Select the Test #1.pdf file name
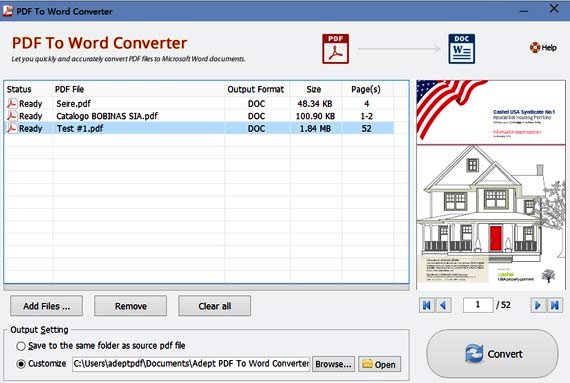Image resolution: width=570 pixels, height=383 pixels. tap(80, 128)
